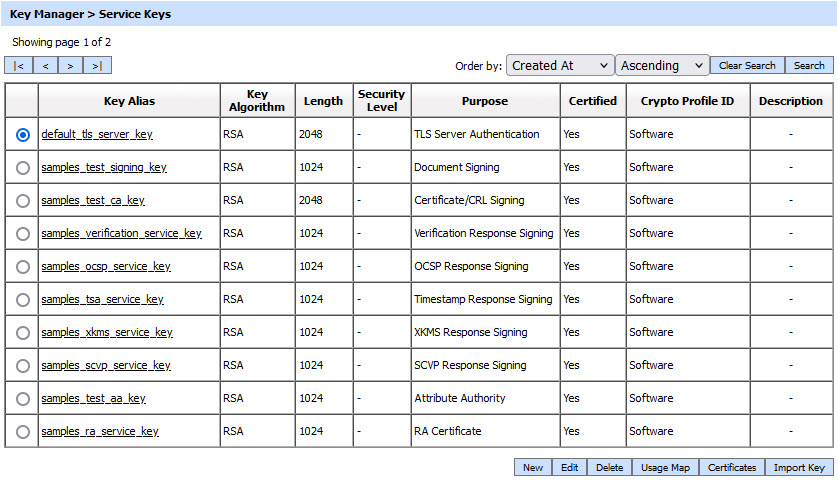The image size is (838, 481).
Task: Click the Clear Search button
Action: click(747, 66)
